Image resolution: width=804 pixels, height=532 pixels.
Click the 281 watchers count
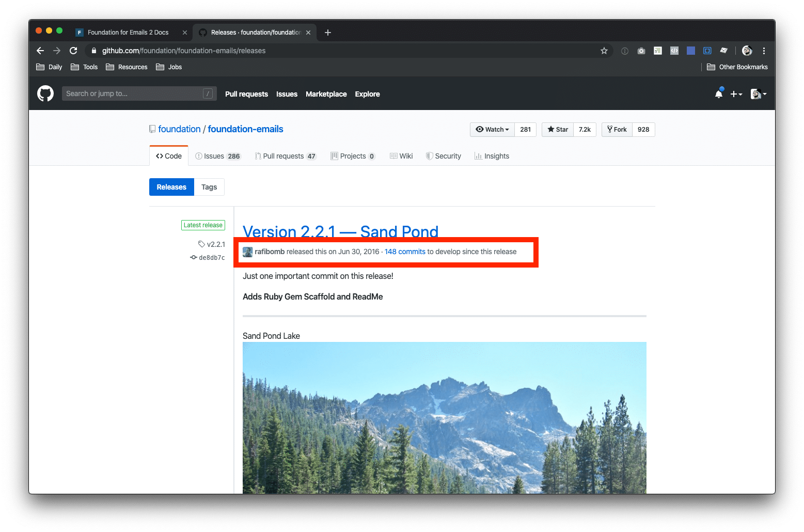click(526, 130)
